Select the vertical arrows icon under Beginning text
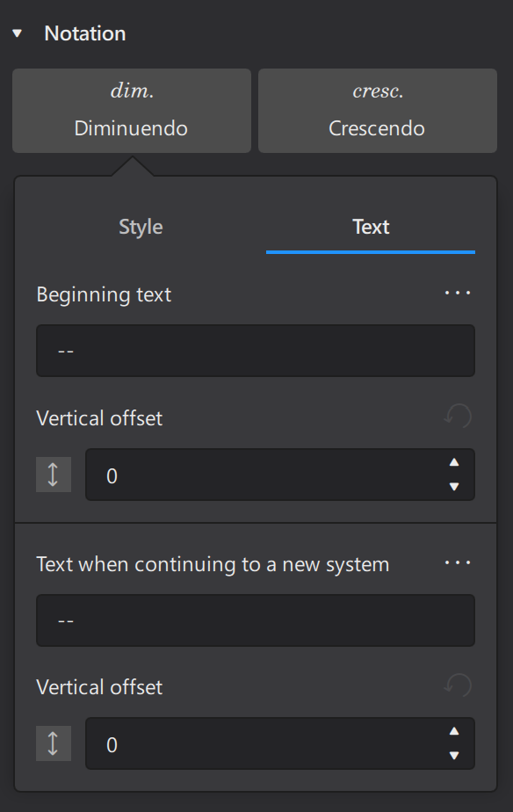This screenshot has width=513, height=812. [x=53, y=475]
